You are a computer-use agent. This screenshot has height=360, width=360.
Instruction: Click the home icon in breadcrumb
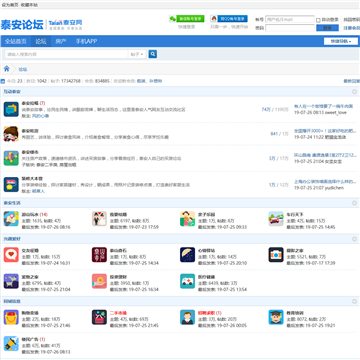(6, 69)
